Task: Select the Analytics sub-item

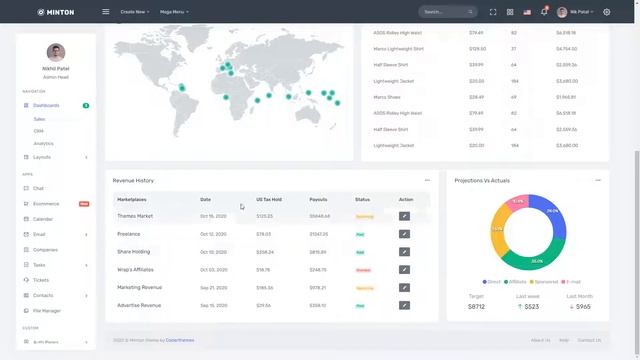Action: [43, 143]
